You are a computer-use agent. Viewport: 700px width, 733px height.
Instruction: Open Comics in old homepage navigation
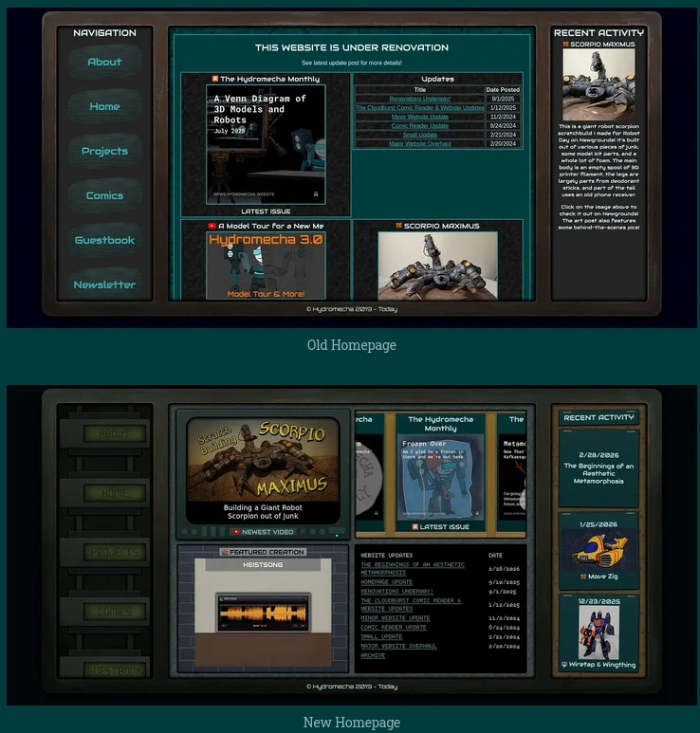pyautogui.click(x=104, y=195)
